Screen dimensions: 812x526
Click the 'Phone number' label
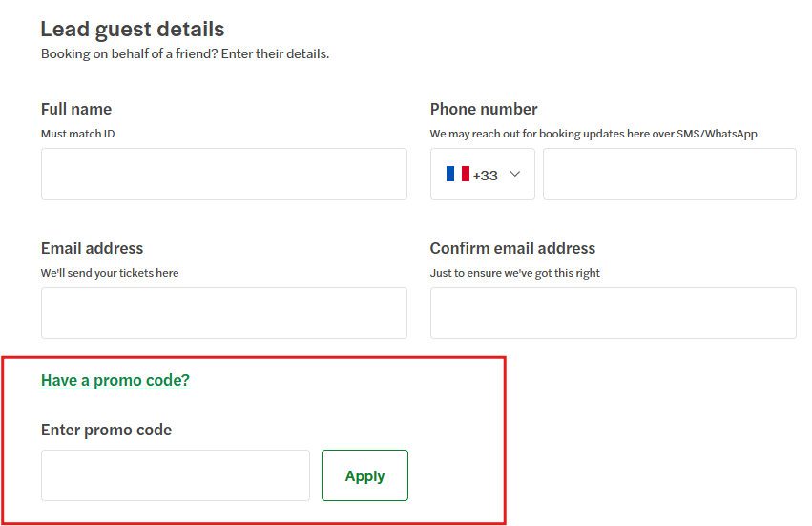coord(484,109)
